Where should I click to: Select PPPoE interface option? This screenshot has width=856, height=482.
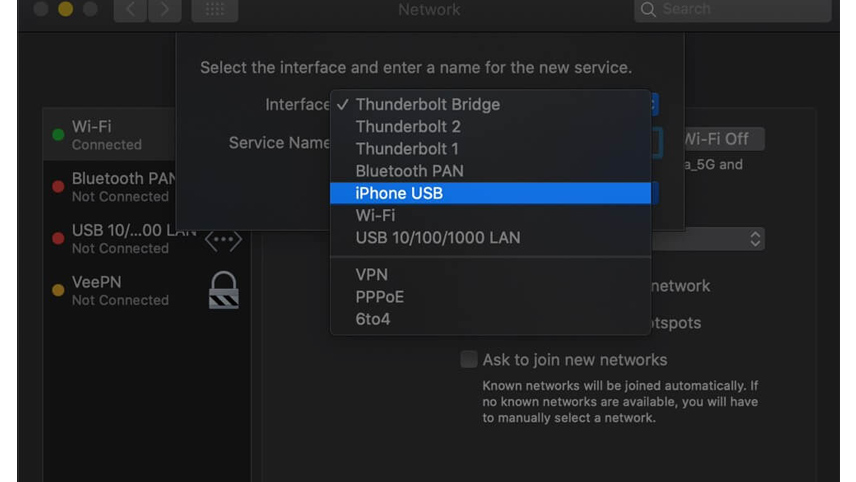point(490,297)
